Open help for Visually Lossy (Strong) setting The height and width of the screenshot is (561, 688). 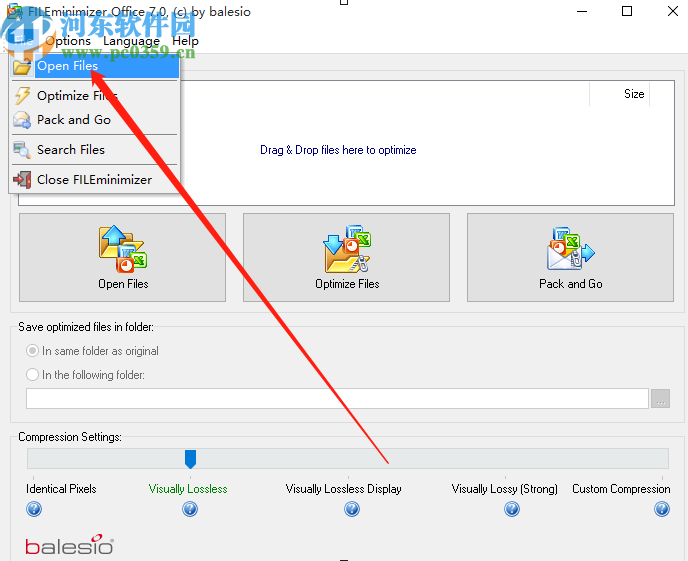[512, 509]
